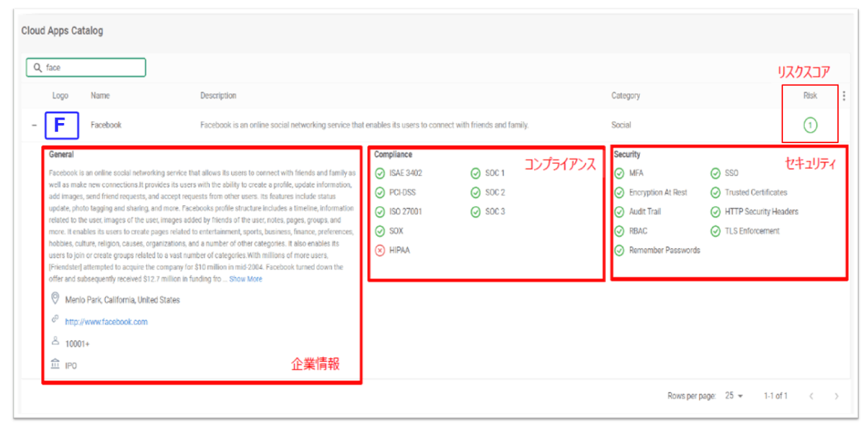Click the ISAE 3402 label
Image resolution: width=868 pixels, height=423 pixels.
click(406, 174)
